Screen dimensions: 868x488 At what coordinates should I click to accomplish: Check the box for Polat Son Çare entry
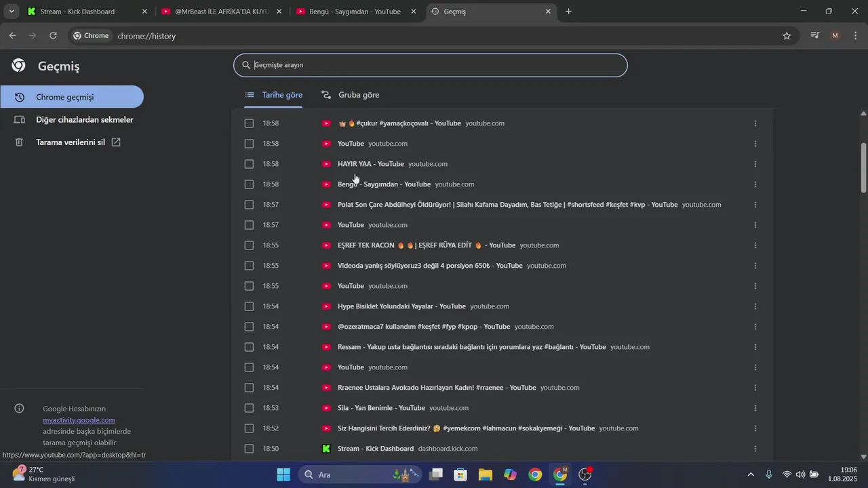(x=249, y=205)
